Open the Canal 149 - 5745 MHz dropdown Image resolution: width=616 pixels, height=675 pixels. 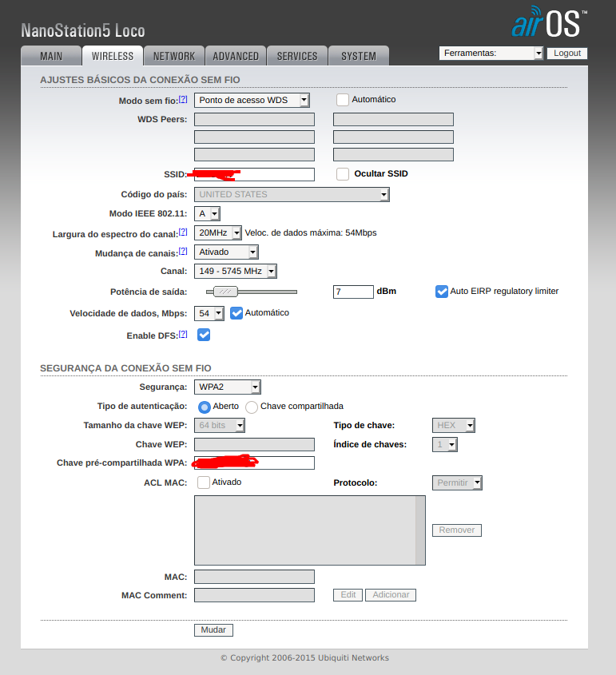click(236, 272)
